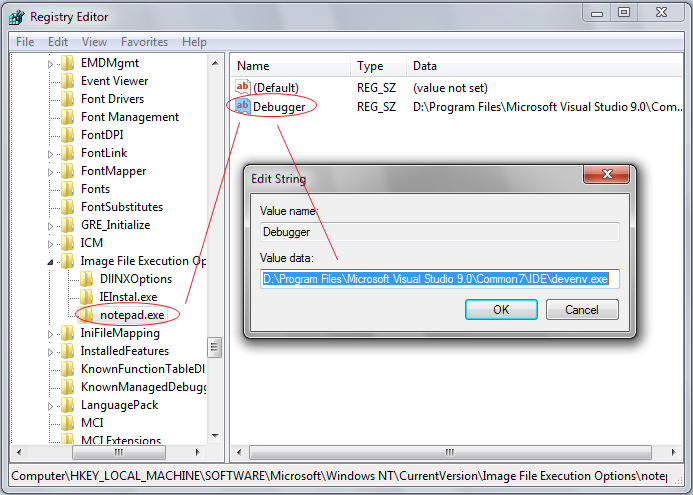Expand the IniFileMapping tree node

[50, 335]
